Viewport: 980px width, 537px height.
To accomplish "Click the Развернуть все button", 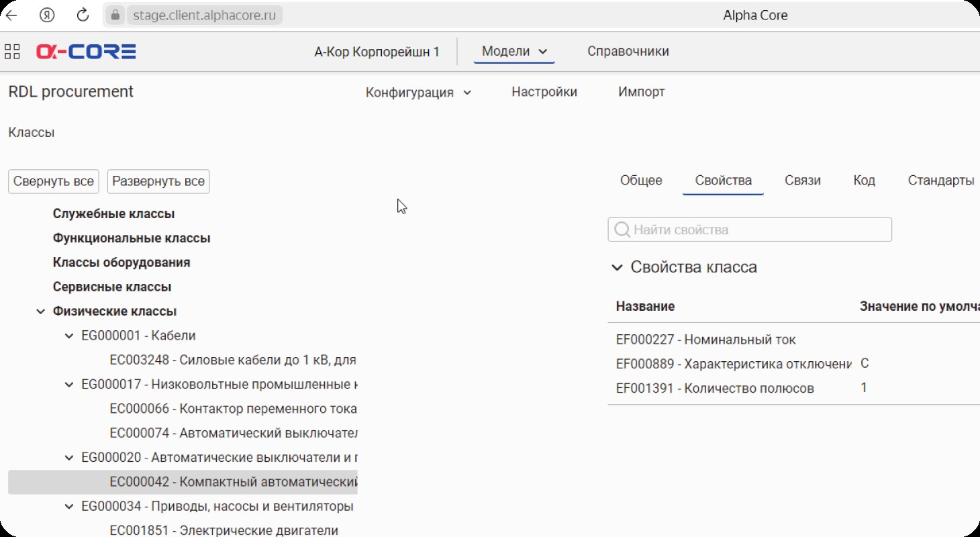I will point(158,181).
